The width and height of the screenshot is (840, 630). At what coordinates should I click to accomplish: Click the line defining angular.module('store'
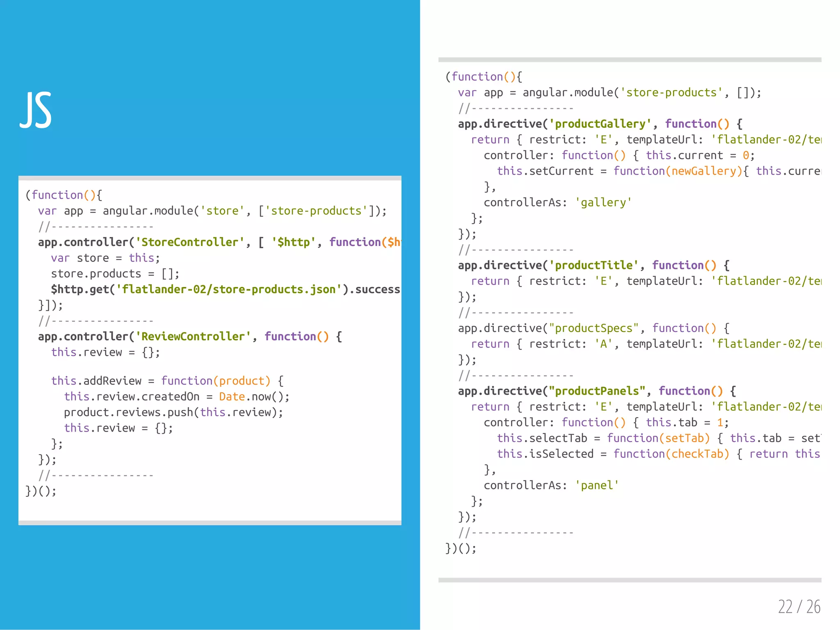coord(212,211)
